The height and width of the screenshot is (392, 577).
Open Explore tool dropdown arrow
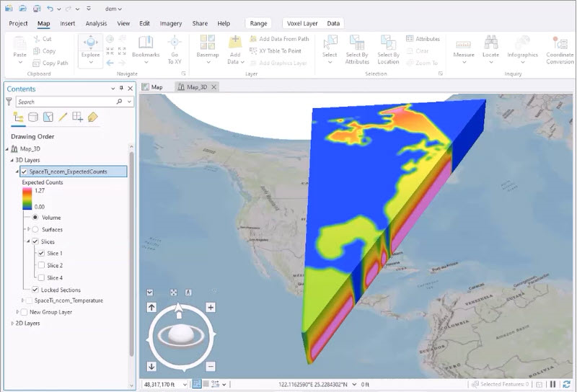[91, 62]
